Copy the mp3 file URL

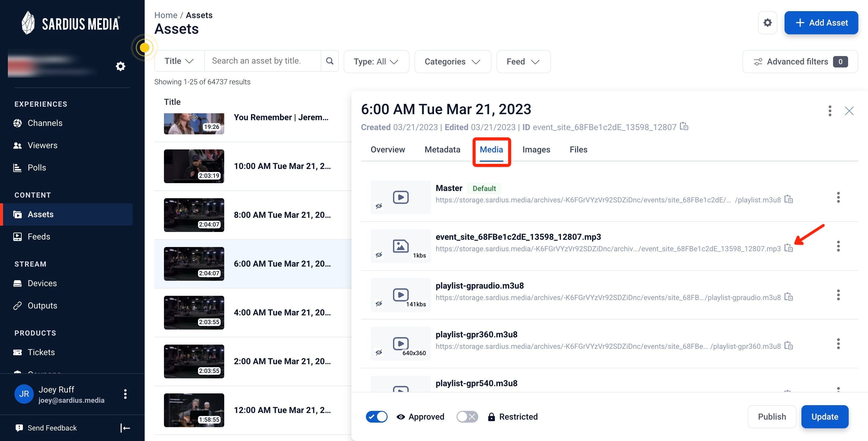click(x=788, y=248)
